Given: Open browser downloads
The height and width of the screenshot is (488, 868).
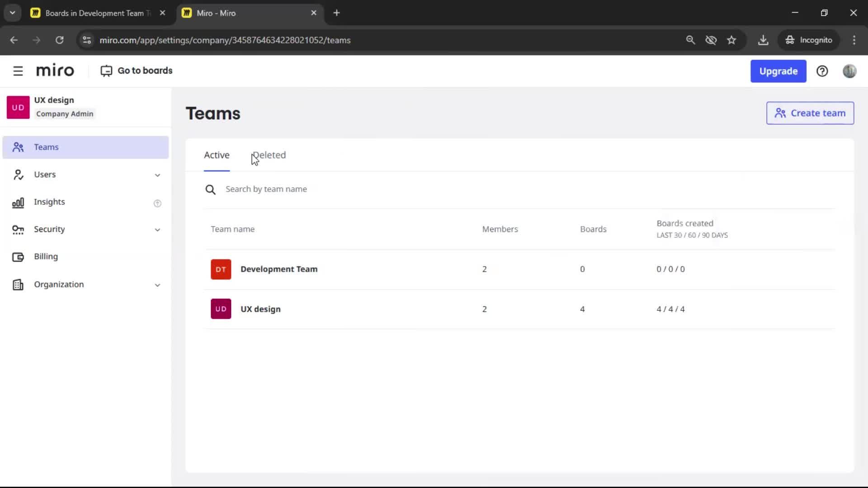Looking at the screenshot, I should pyautogui.click(x=763, y=40).
